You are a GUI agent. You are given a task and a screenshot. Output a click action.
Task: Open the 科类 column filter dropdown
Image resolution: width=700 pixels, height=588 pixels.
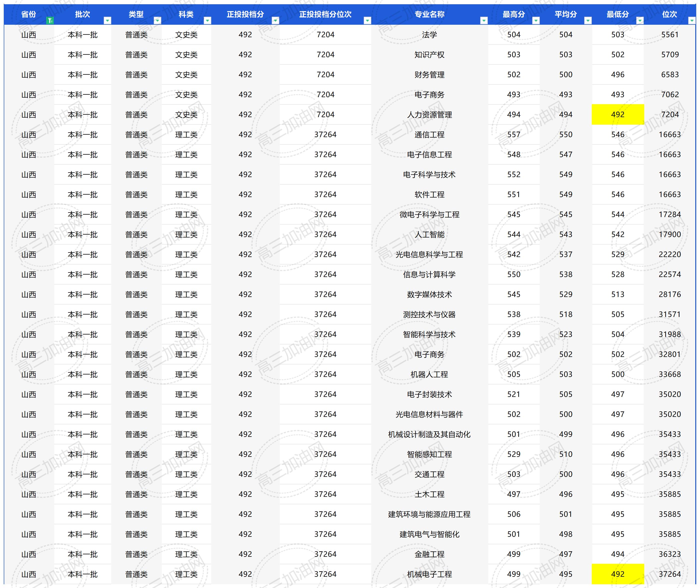click(x=207, y=21)
